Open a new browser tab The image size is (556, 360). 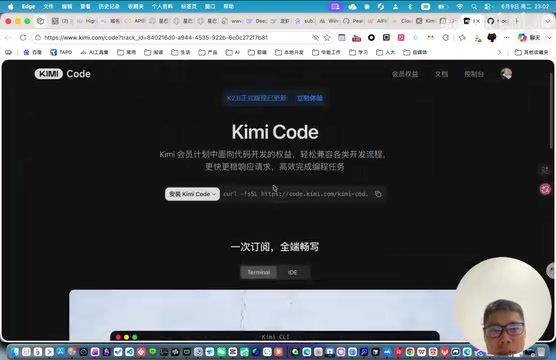517,21
